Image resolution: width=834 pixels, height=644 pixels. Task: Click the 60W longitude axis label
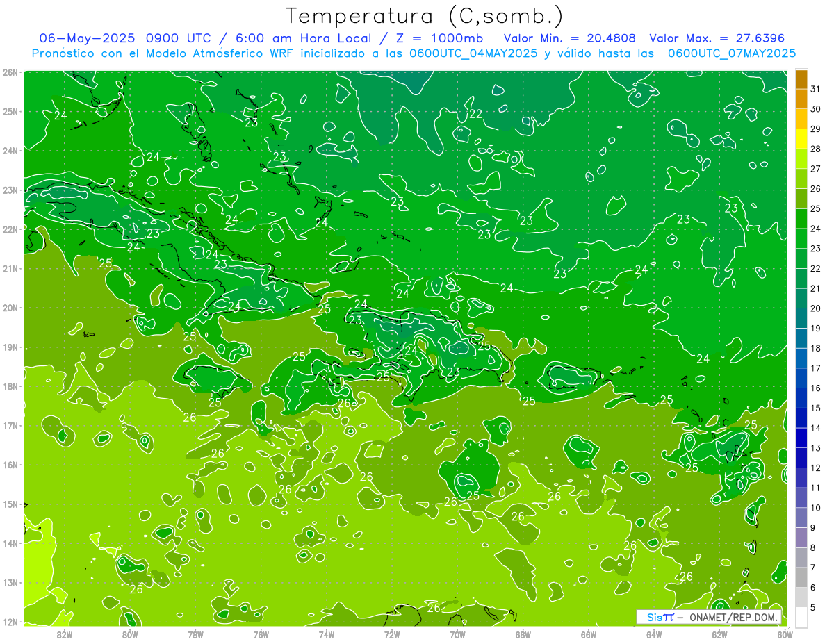point(785,635)
